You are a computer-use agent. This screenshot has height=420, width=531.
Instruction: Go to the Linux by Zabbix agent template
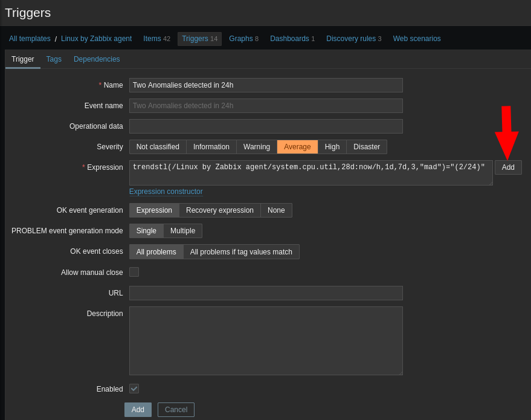[x=96, y=38]
